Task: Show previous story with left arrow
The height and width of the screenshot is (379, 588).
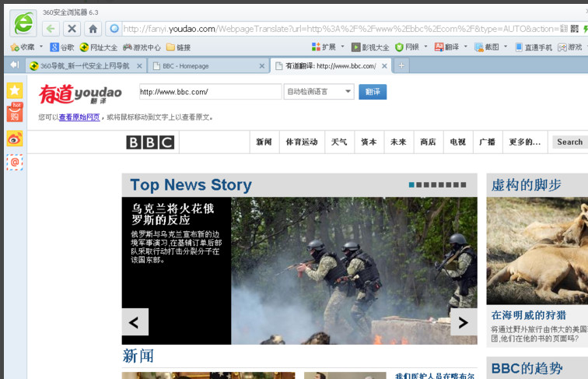Action: 135,321
